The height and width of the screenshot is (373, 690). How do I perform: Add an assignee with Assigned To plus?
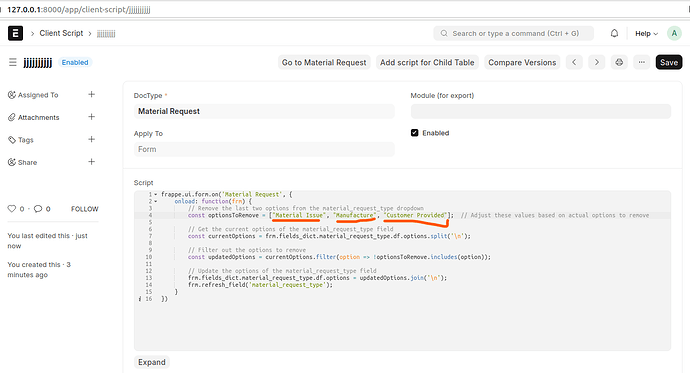point(92,95)
